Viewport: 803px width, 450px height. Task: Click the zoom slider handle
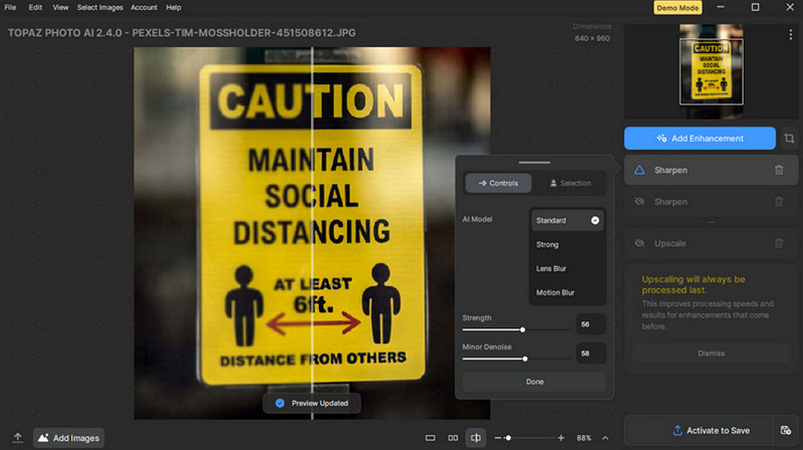[508, 438]
